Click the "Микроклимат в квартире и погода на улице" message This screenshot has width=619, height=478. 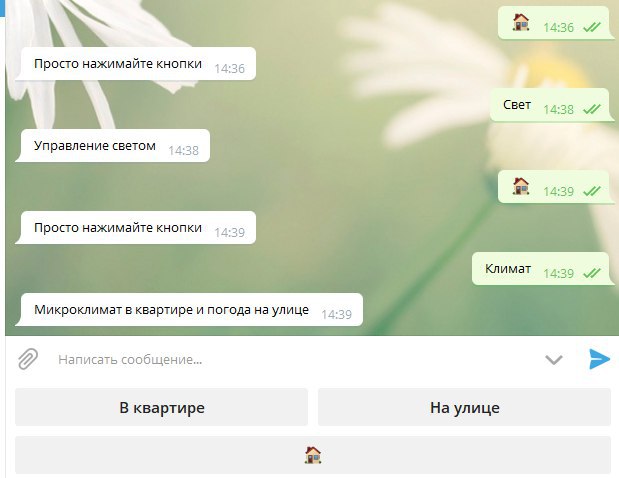tap(189, 310)
